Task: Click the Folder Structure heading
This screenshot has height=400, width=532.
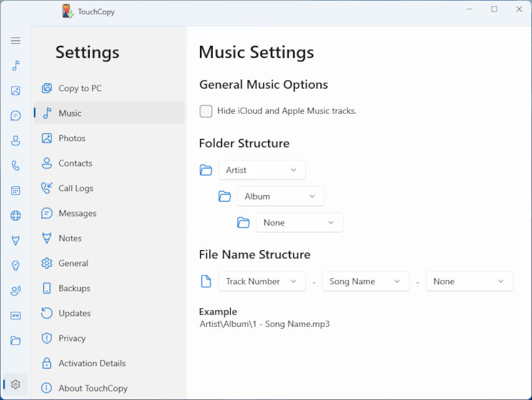Action: (244, 143)
